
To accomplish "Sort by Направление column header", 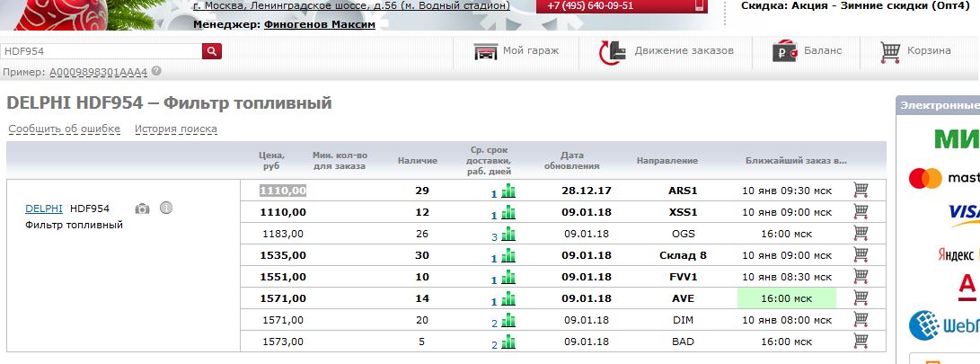I will 667,161.
